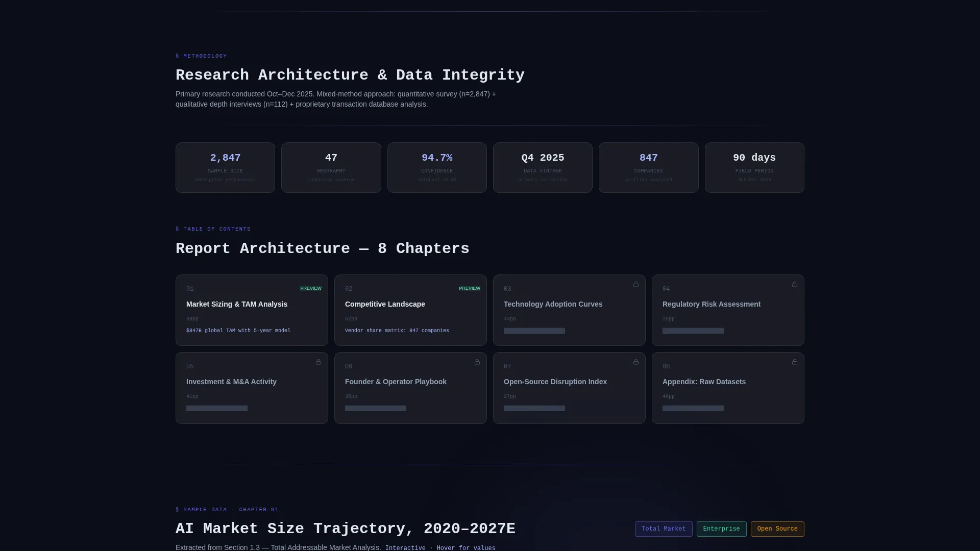Viewport: 980px width, 551px height.
Task: Click the '§ TABLE OF CONTENTS' section label
Action: (213, 229)
